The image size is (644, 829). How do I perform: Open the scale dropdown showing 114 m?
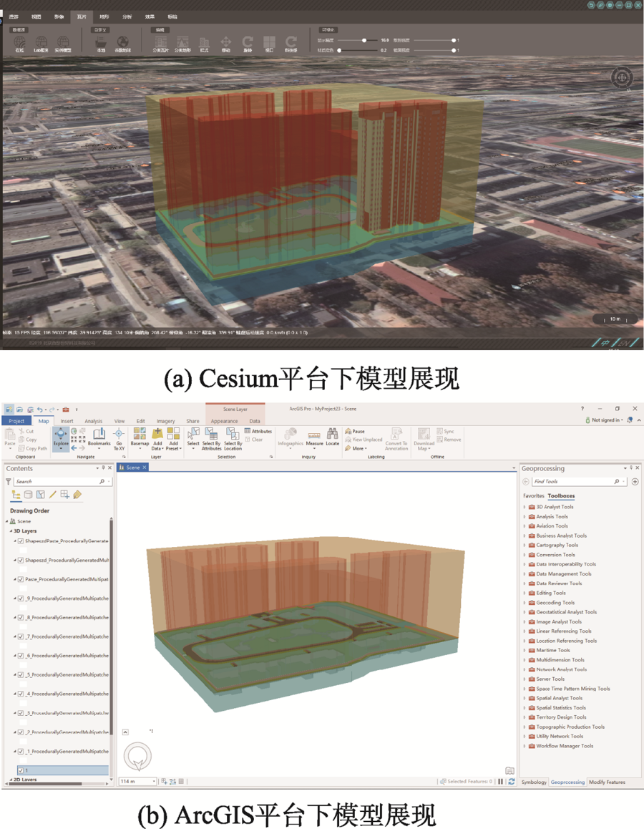click(x=154, y=782)
